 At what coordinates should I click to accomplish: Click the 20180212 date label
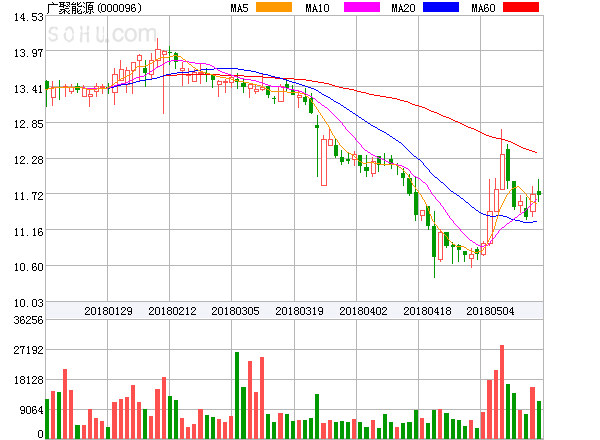(x=172, y=311)
